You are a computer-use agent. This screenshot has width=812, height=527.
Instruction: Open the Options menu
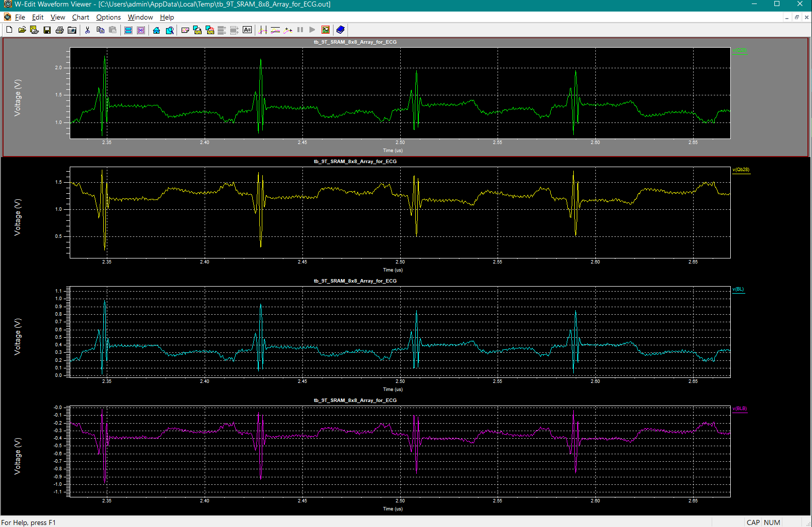(108, 17)
